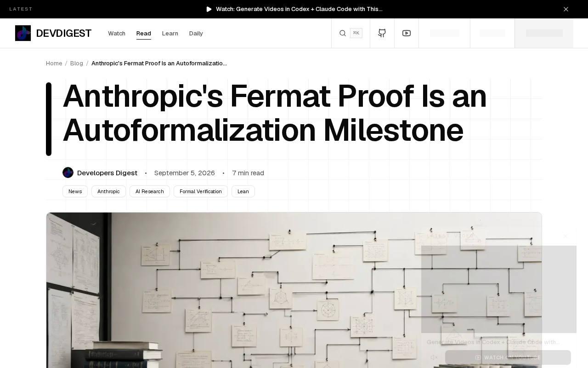Viewport: 588px width, 368px height.
Task: Open the Learn nav item
Action: pyautogui.click(x=170, y=33)
